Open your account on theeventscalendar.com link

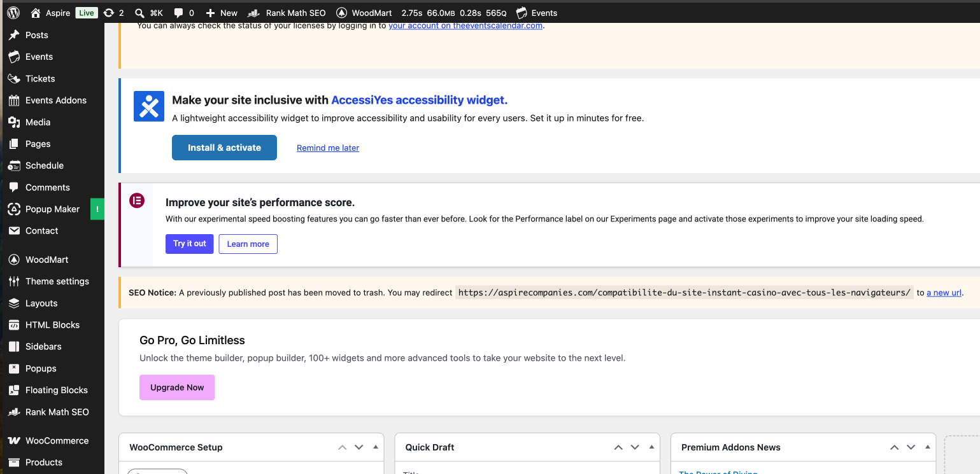tap(465, 25)
